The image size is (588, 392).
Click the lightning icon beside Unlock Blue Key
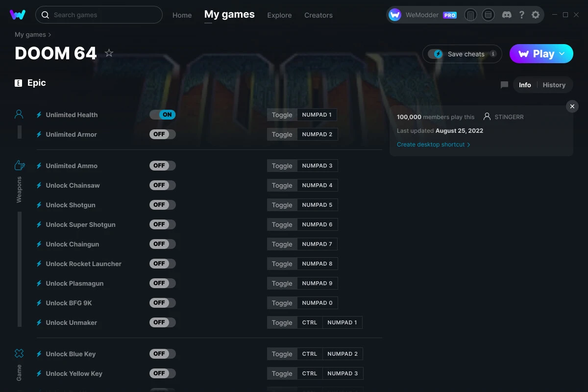click(39, 354)
